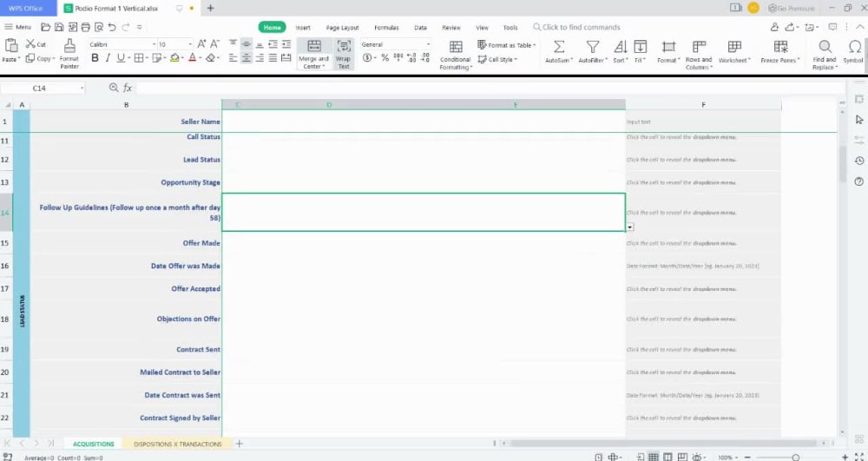This screenshot has height=461, width=868.
Task: Open a new document tab with plus
Action: coord(210,9)
